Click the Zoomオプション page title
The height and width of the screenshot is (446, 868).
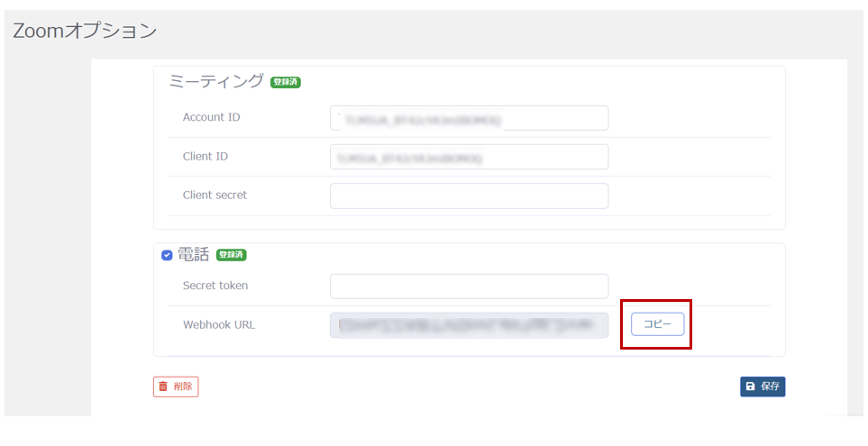[x=85, y=31]
